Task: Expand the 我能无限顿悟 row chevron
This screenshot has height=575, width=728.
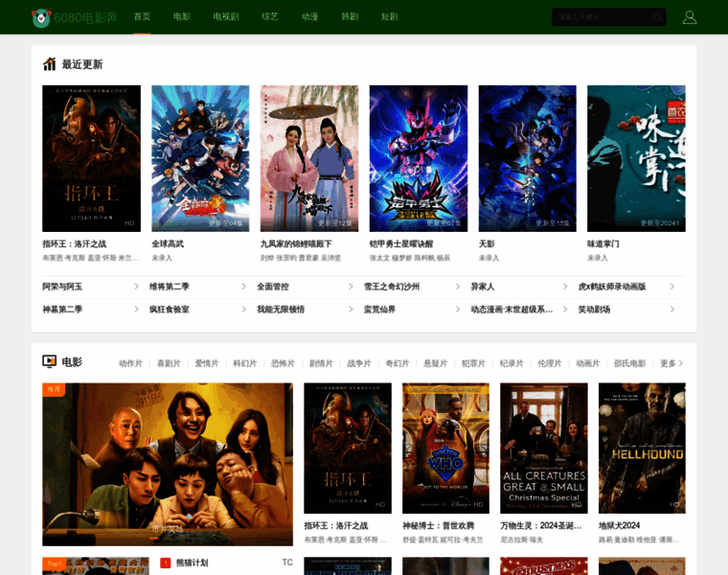Action: [351, 310]
